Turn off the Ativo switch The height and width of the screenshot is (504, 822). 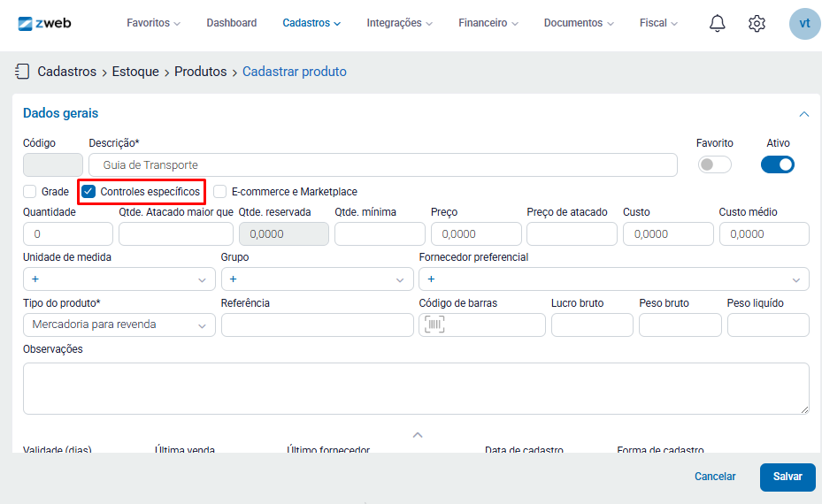point(778,164)
